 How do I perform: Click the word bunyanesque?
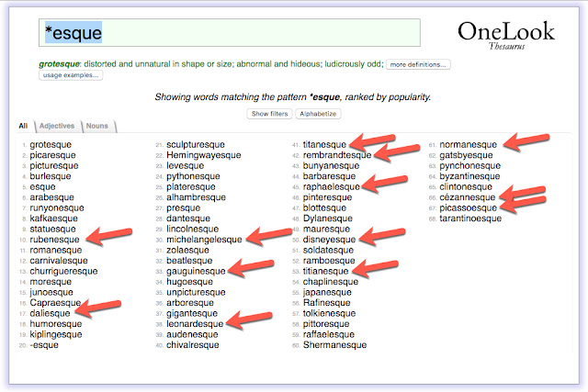(x=331, y=165)
